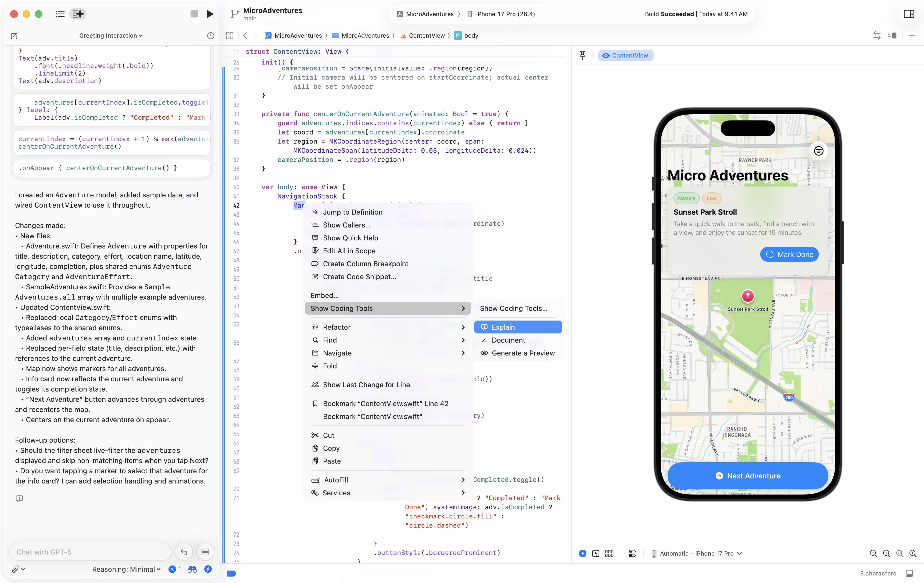Run the MicroAdventures app
The width and height of the screenshot is (924, 583).
(x=210, y=14)
